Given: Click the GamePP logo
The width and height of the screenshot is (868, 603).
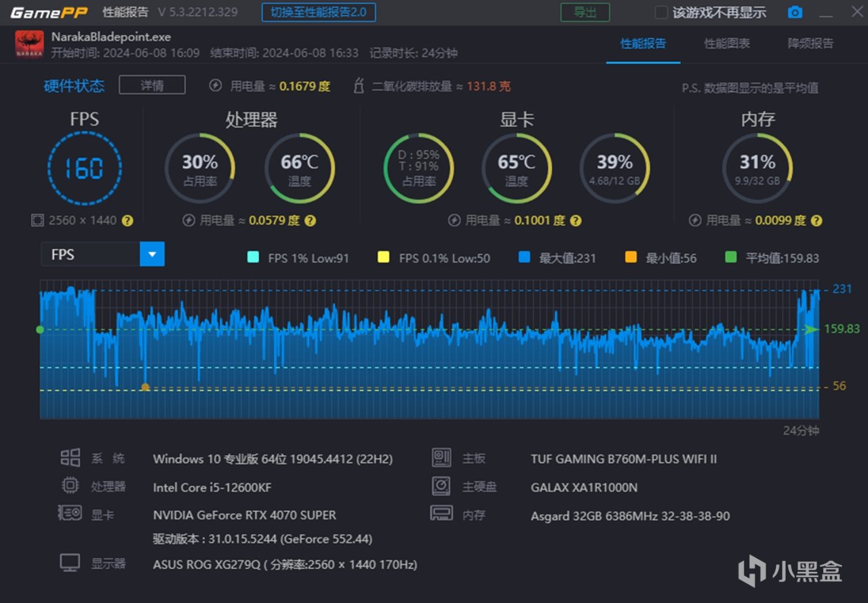Looking at the screenshot, I should click(x=49, y=12).
